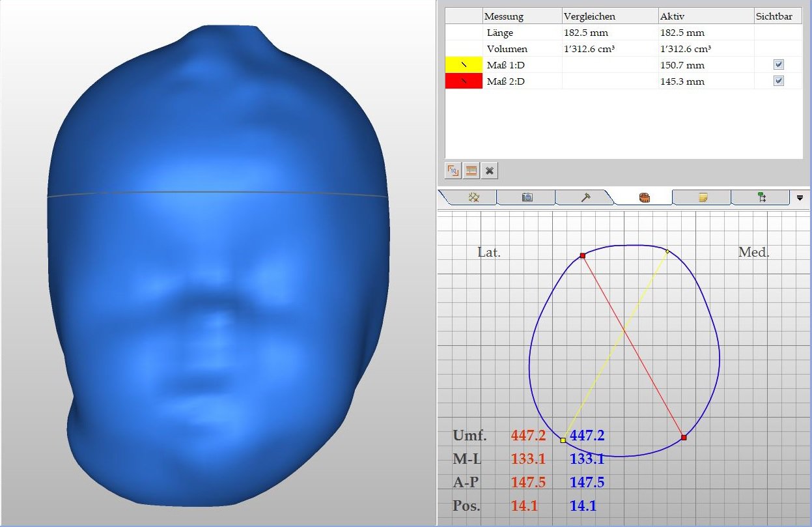Click the yellow endpoint handle at cross-section bottom
Viewport: 812px width, 527px height.
click(x=563, y=440)
